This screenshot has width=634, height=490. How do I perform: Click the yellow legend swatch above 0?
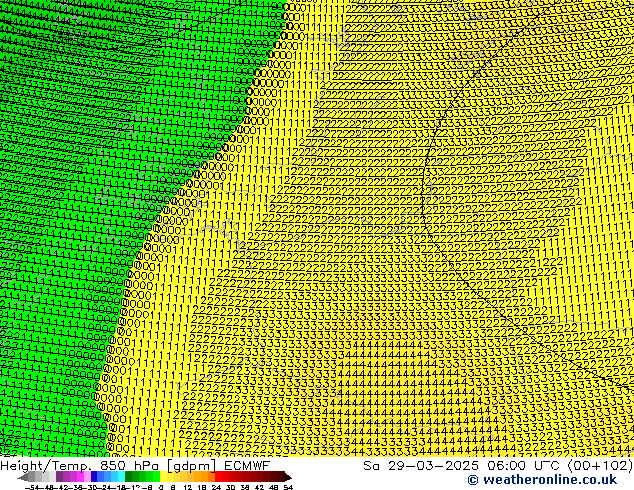[x=164, y=477]
